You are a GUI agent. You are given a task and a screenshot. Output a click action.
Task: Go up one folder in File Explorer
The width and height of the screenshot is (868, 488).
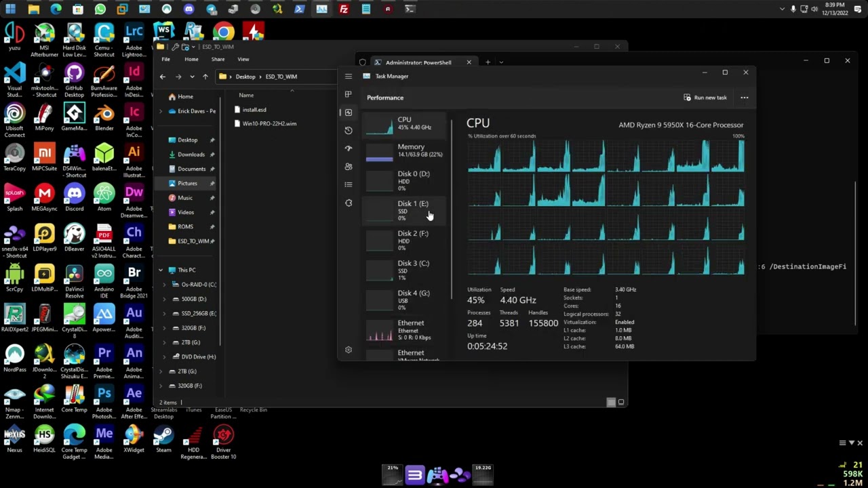tap(205, 77)
